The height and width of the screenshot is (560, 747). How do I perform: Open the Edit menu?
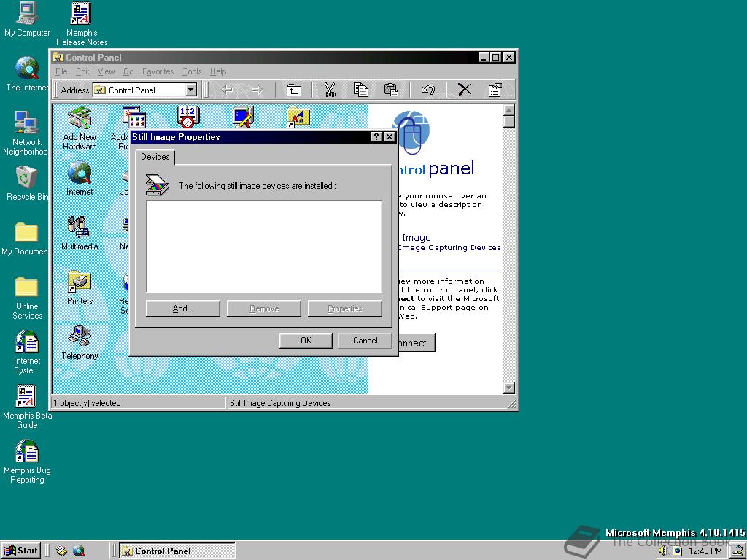pyautogui.click(x=82, y=71)
